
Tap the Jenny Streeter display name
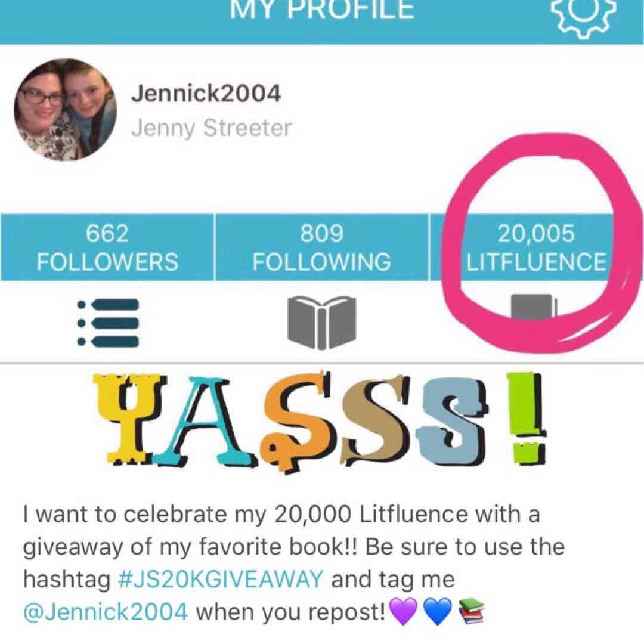(212, 128)
